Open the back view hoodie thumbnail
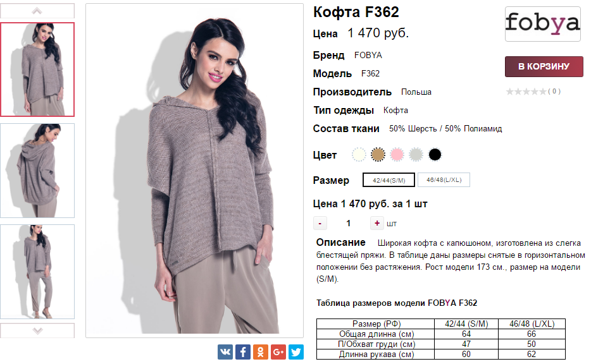This screenshot has height=364, width=591. 37,171
